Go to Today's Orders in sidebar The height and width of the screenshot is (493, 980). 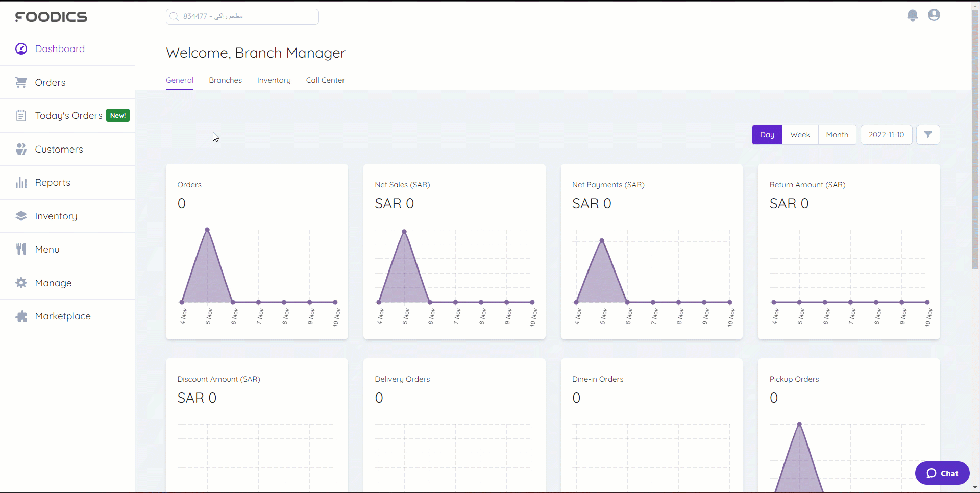click(x=68, y=116)
